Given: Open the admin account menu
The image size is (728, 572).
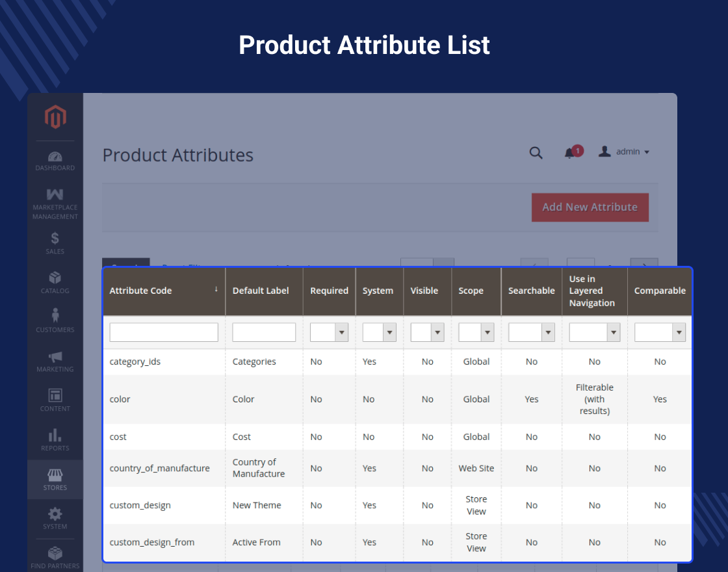Looking at the screenshot, I should [624, 152].
